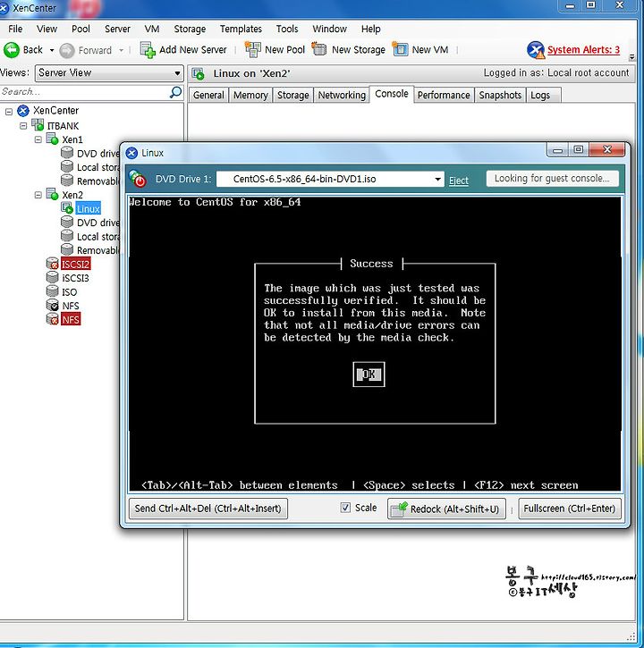Screen dimensions: 644x648
Task: Collapse the XenCenter root tree node
Action: pyautogui.click(x=9, y=111)
